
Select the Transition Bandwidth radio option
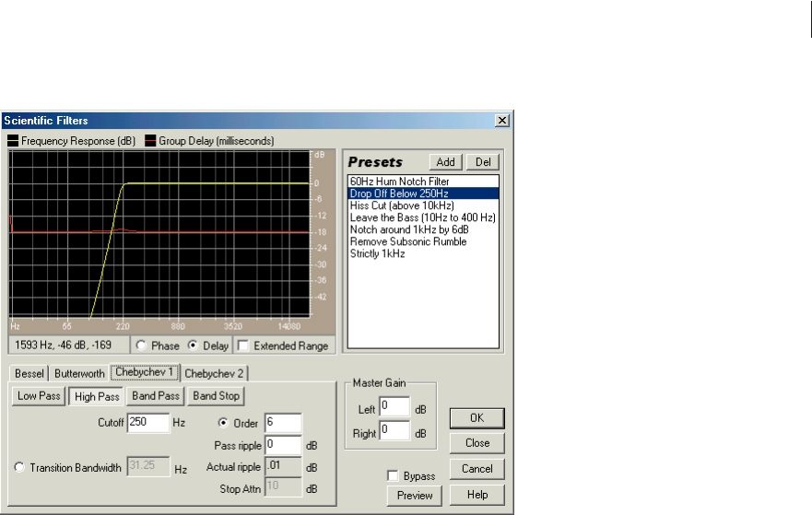pyautogui.click(x=17, y=468)
